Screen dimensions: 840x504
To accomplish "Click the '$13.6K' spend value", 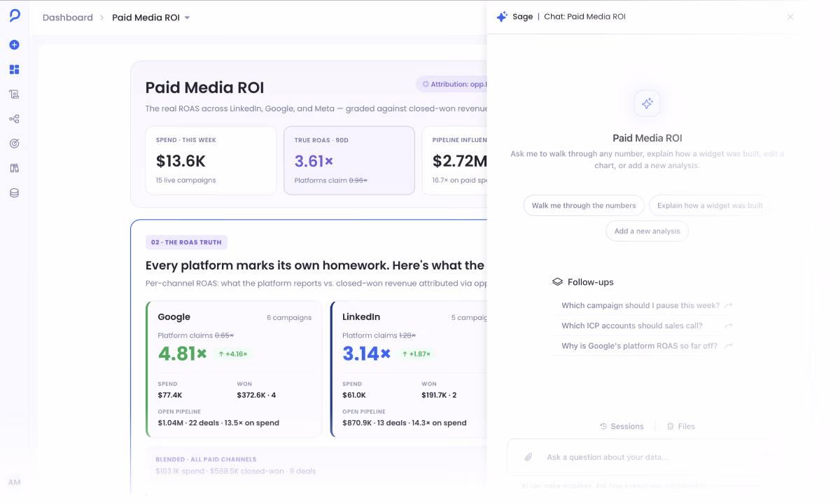I will coord(181,162).
